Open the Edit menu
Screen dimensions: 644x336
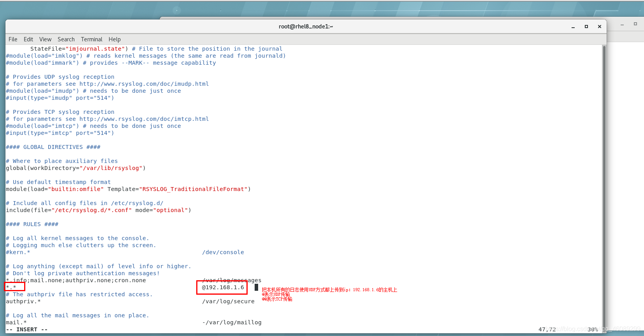[x=28, y=39]
